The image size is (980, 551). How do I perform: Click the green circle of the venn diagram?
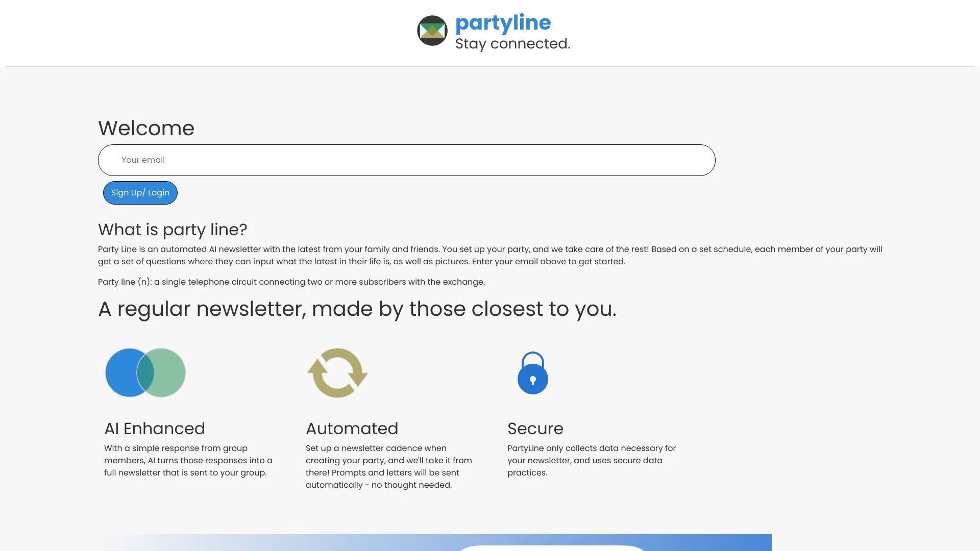(166, 372)
